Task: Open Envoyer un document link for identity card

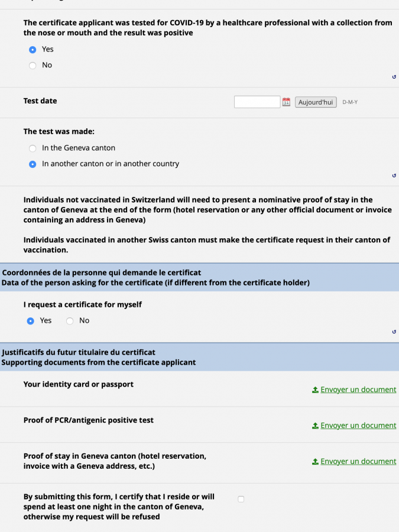Action: click(x=358, y=390)
